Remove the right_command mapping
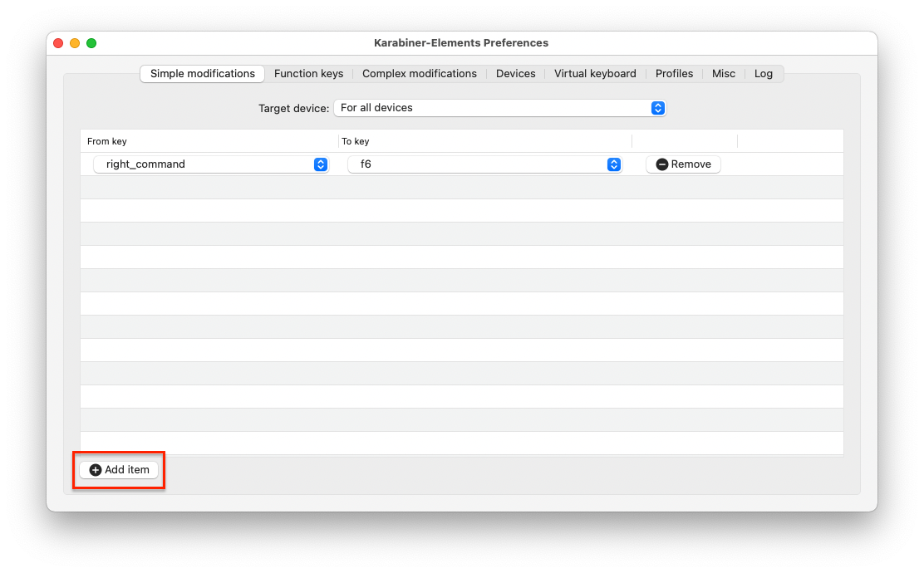The height and width of the screenshot is (573, 924). pyautogui.click(x=683, y=164)
